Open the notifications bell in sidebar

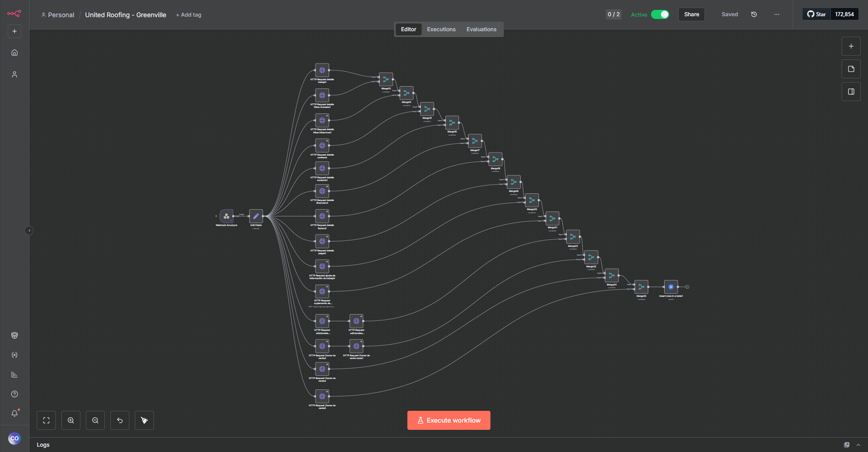point(15,413)
